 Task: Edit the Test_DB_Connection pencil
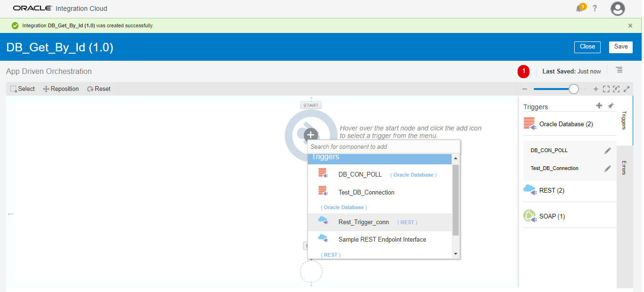coord(608,169)
